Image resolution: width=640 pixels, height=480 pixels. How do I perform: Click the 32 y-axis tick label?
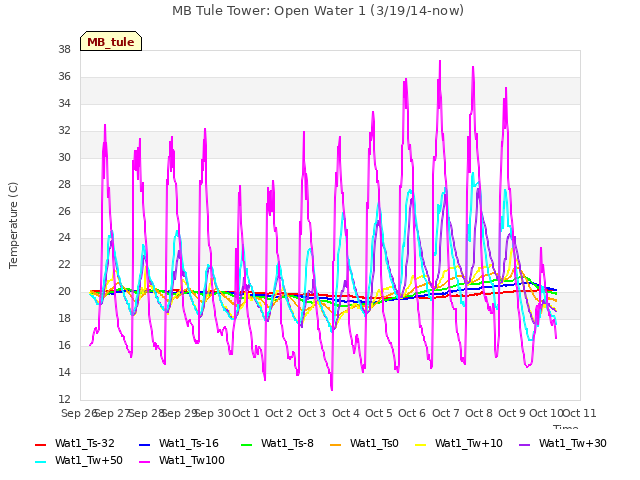point(64,130)
